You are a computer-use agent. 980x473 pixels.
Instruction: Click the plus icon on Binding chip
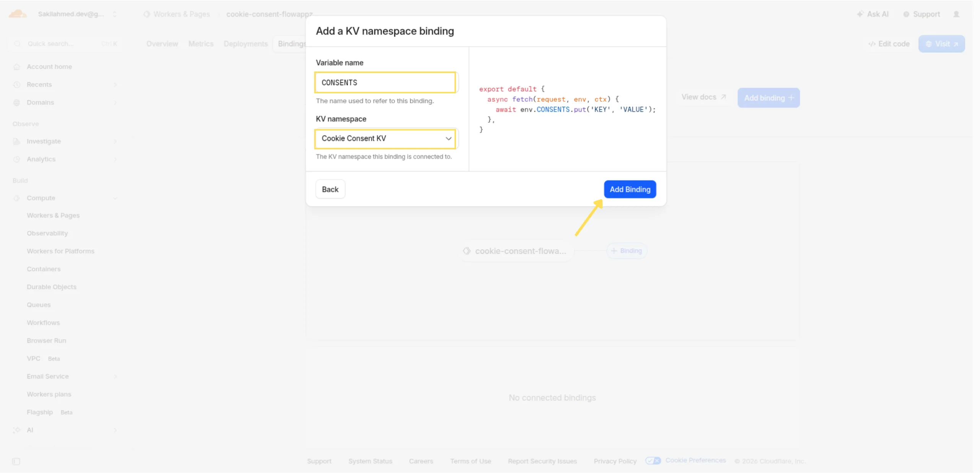click(x=614, y=251)
